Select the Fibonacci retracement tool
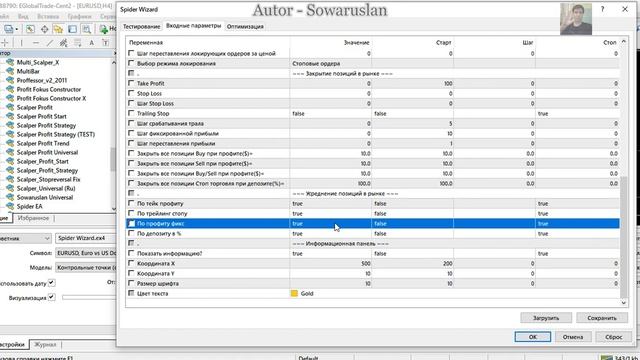Screen dimensions: 640x360 tap(78, 42)
